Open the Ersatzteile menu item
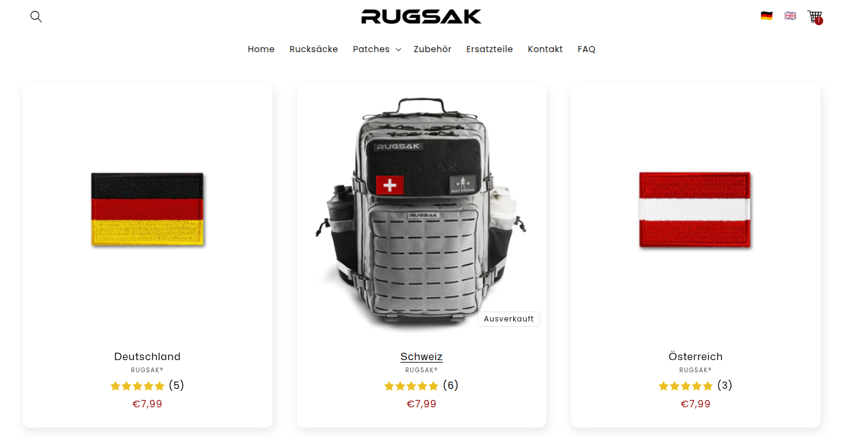The image size is (868, 438). coord(489,49)
